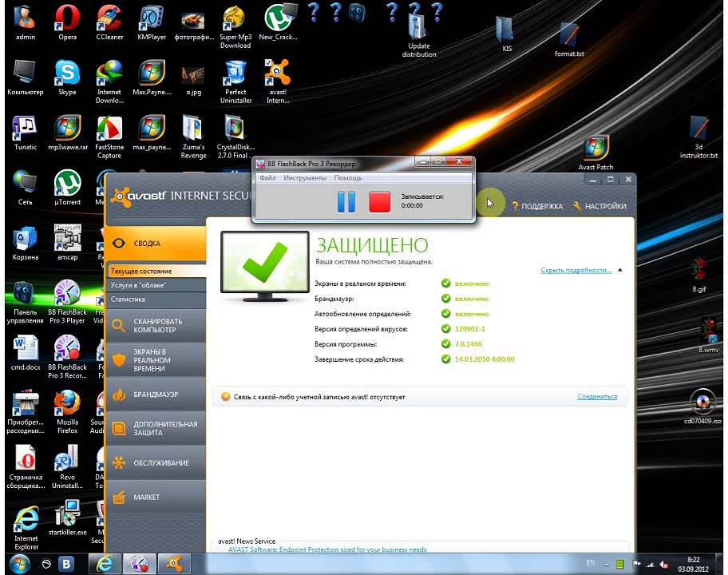
Task: Click expiration date 14.03.2050 4:00:00
Action: 485,359
